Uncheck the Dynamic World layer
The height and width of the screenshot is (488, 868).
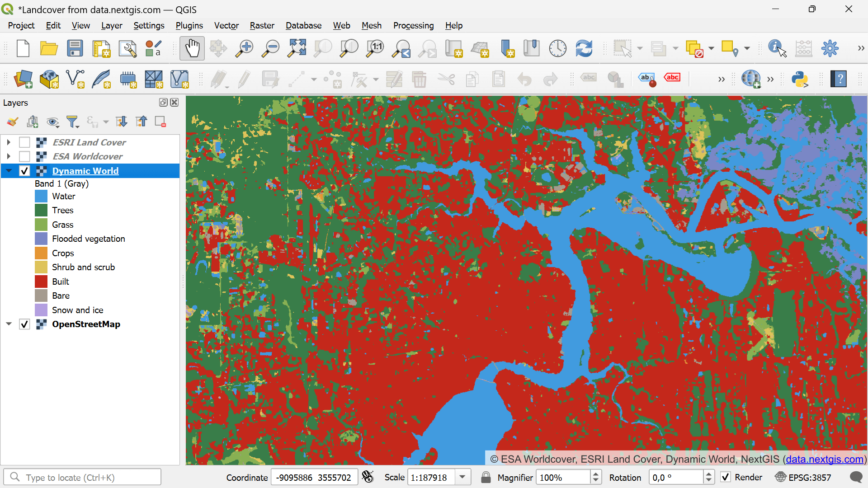click(x=24, y=171)
